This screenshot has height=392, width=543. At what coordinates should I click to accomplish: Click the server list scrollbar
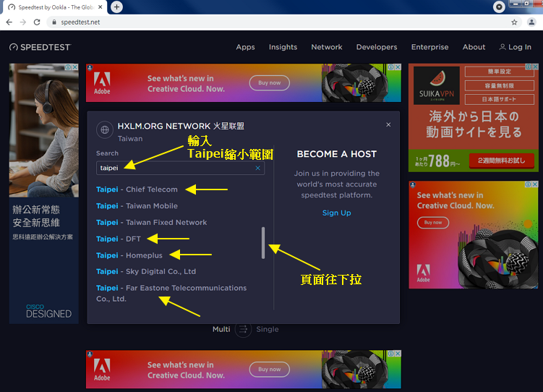[263, 243]
